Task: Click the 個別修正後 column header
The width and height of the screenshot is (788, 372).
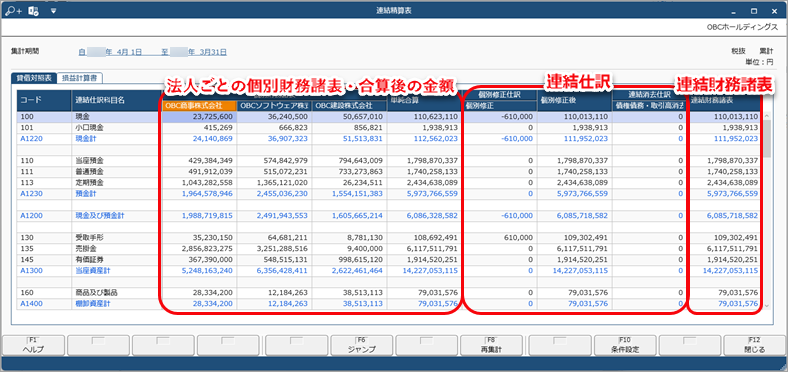Action: coord(574,101)
